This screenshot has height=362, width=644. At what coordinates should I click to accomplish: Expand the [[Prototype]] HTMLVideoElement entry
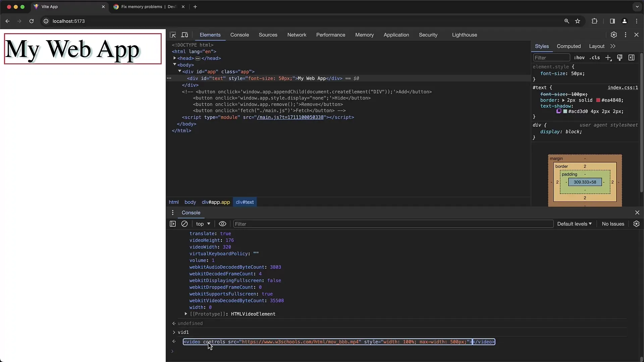[186, 314]
